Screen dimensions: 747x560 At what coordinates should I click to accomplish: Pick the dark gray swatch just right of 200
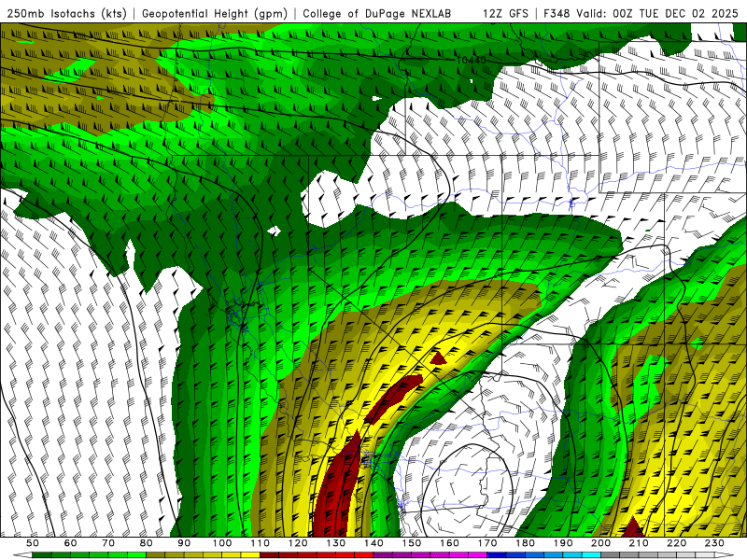[611, 554]
